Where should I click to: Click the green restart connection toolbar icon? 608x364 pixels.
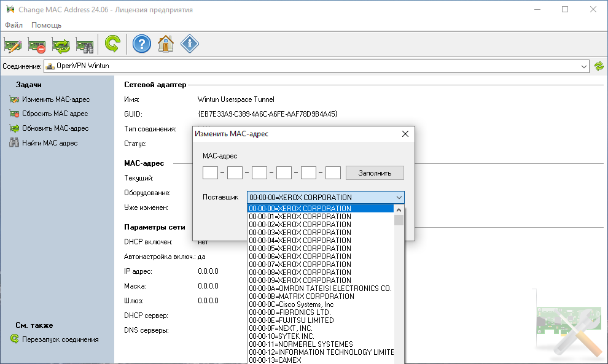click(112, 44)
